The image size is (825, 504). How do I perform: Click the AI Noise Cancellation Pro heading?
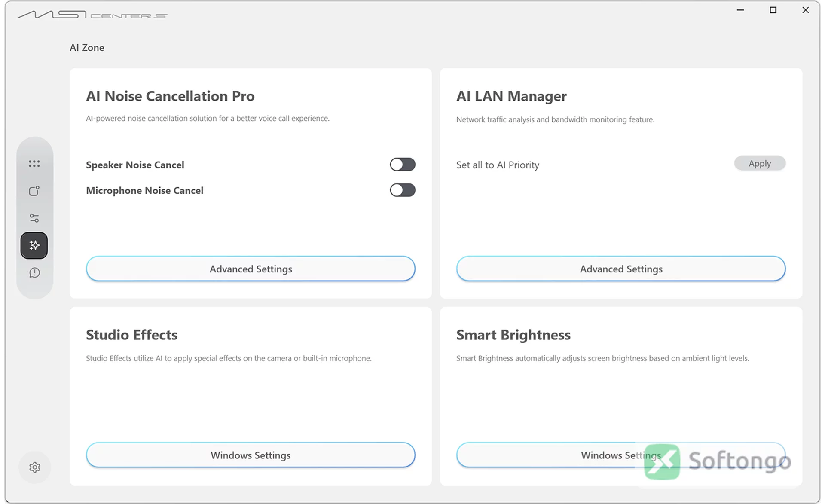coord(170,96)
